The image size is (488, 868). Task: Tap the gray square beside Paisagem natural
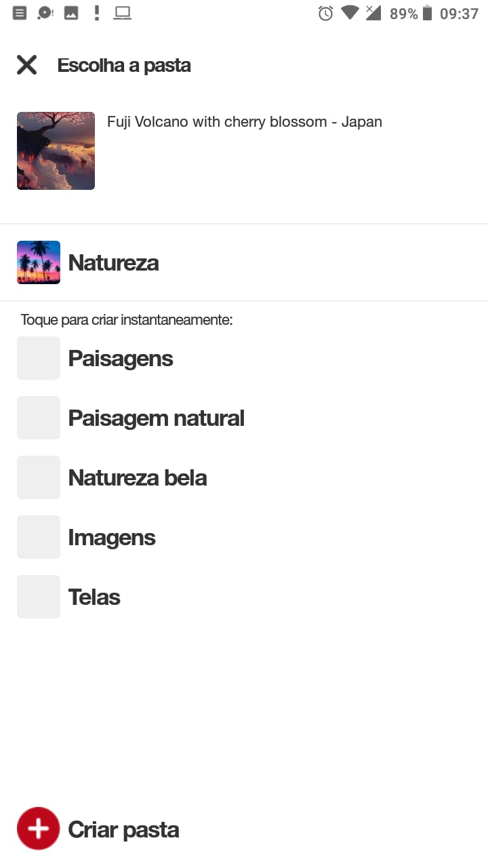pos(39,418)
